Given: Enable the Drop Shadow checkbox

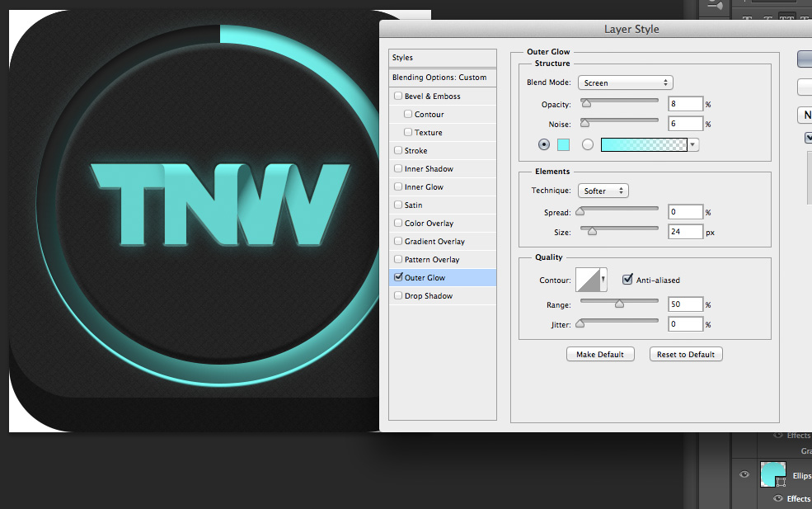Looking at the screenshot, I should [x=398, y=295].
